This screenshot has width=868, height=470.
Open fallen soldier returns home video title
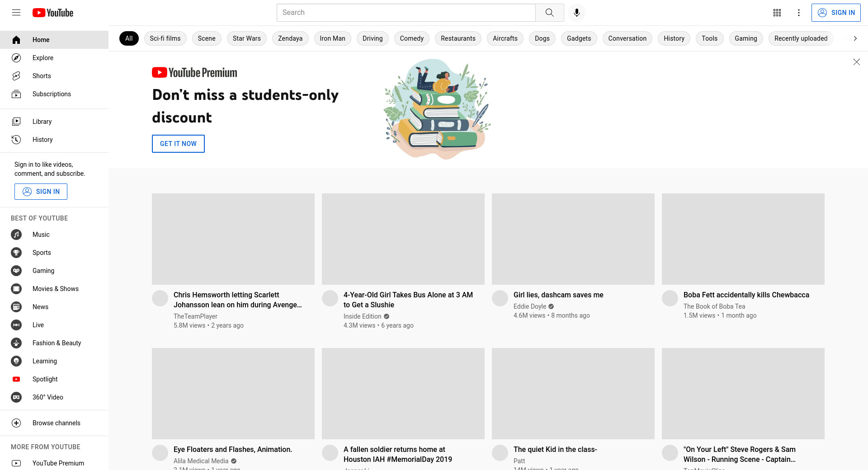398,454
